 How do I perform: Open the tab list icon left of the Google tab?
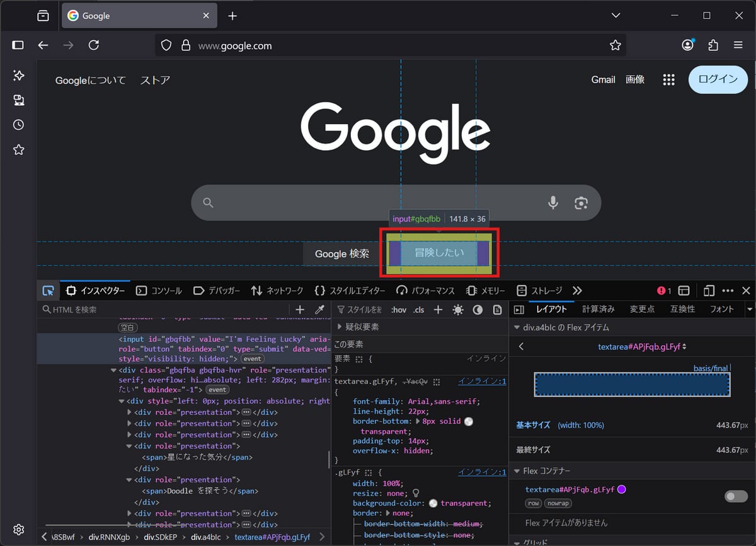[x=43, y=16]
